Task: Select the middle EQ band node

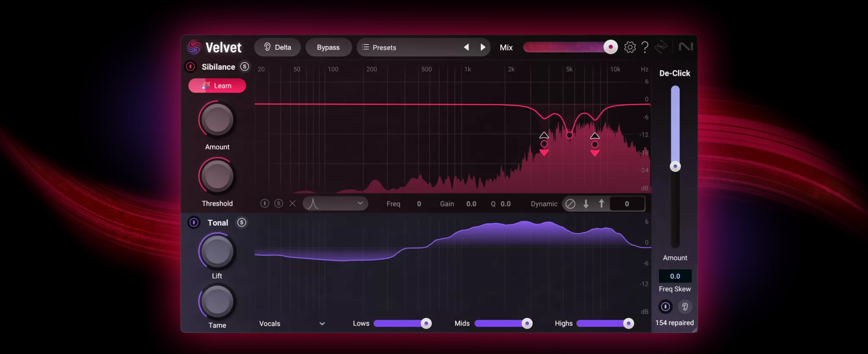Action: click(x=569, y=135)
